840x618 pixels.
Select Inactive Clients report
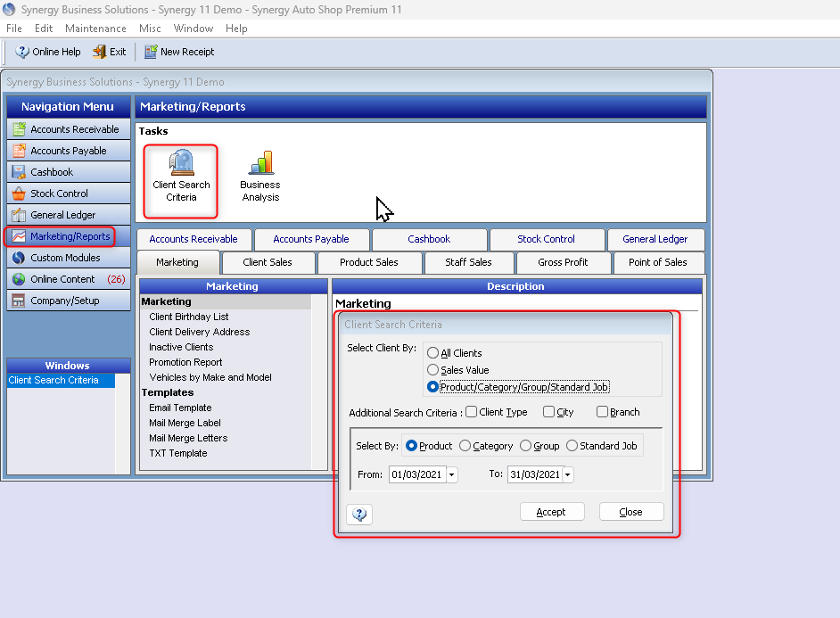(x=181, y=347)
